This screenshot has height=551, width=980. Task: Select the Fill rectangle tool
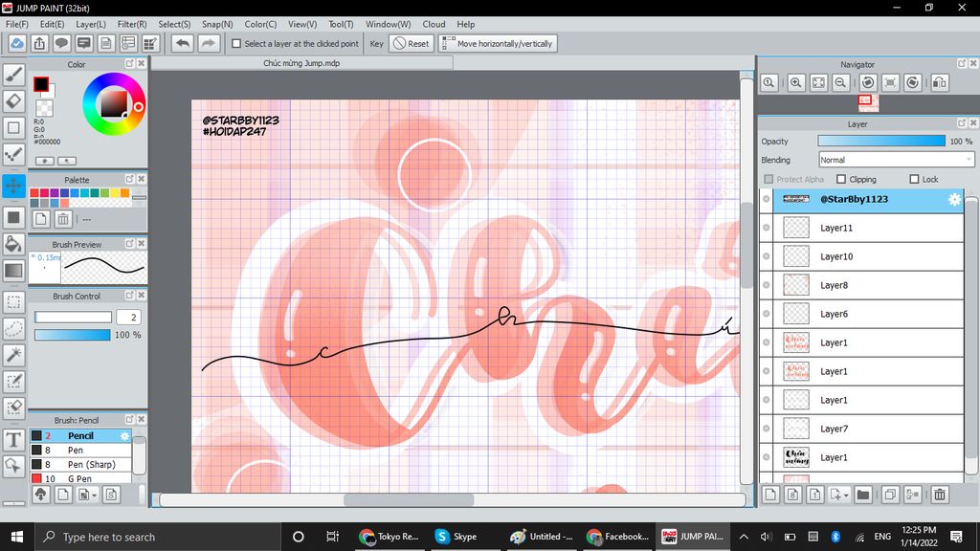click(x=13, y=217)
